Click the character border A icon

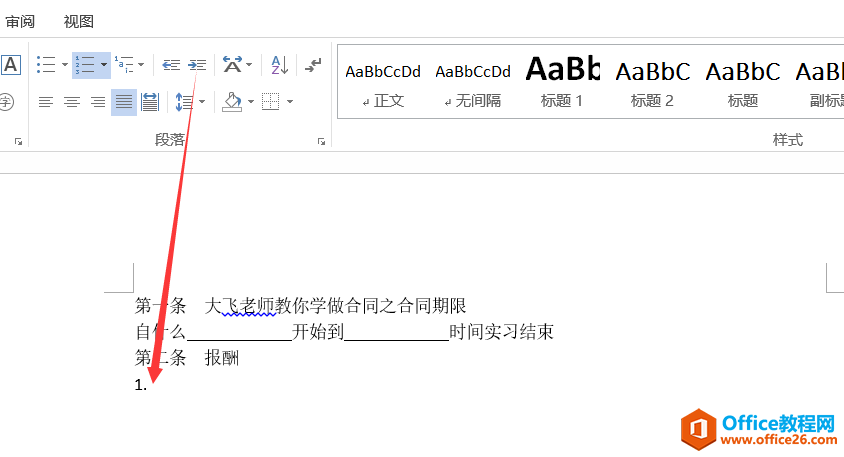pos(11,65)
